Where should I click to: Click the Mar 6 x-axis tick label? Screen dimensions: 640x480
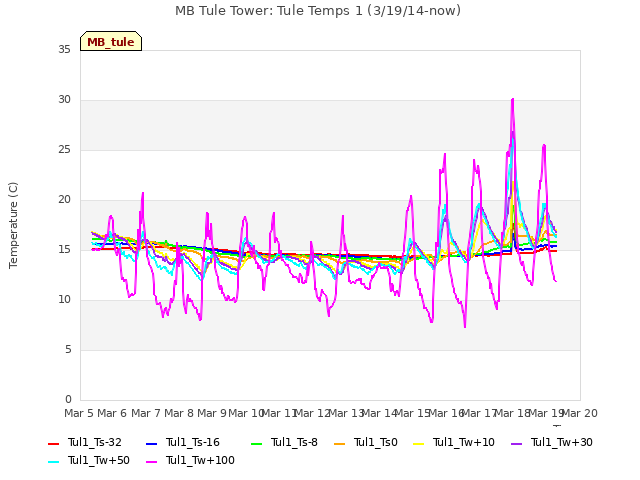112,413
